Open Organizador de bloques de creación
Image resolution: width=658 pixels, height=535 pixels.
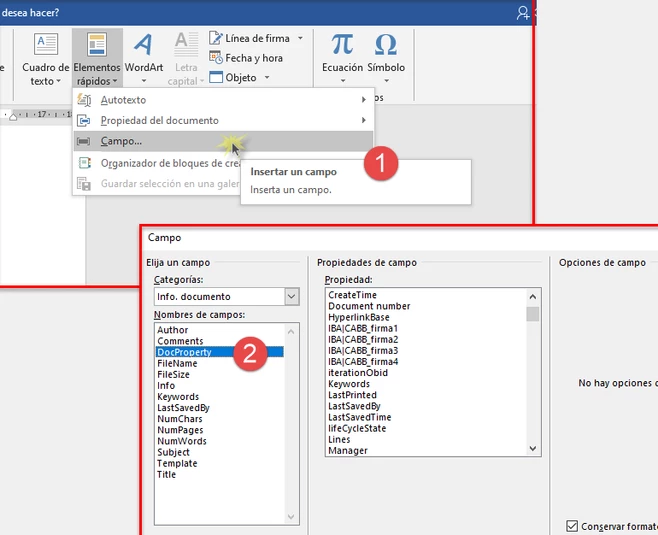tap(157, 163)
